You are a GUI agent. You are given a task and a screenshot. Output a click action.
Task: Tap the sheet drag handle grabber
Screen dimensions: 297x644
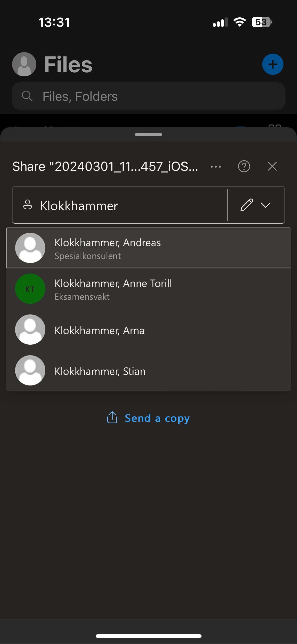click(x=148, y=135)
